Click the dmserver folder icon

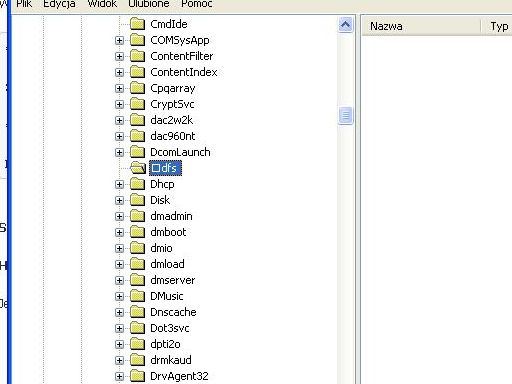pyautogui.click(x=137, y=280)
